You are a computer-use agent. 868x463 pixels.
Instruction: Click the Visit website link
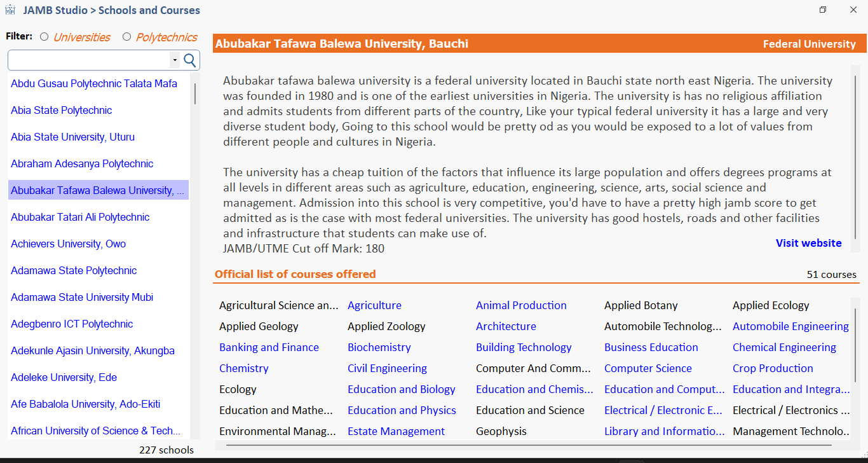(x=808, y=243)
